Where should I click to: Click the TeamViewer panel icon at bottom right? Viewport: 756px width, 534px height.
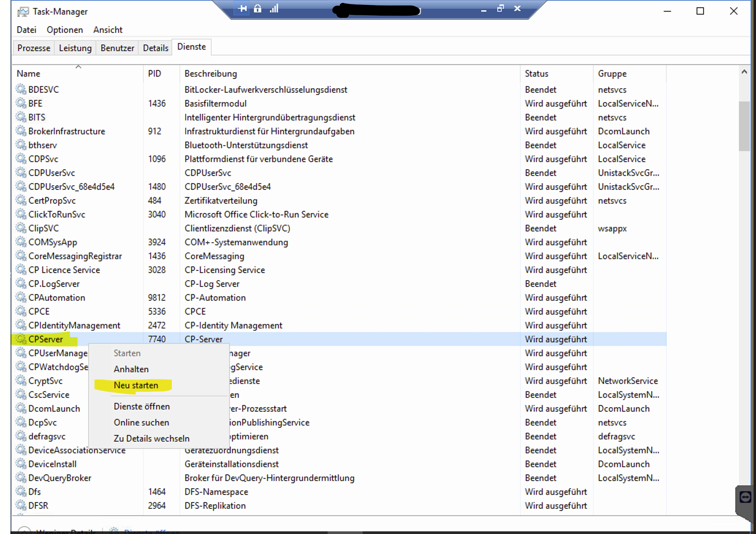pyautogui.click(x=745, y=497)
